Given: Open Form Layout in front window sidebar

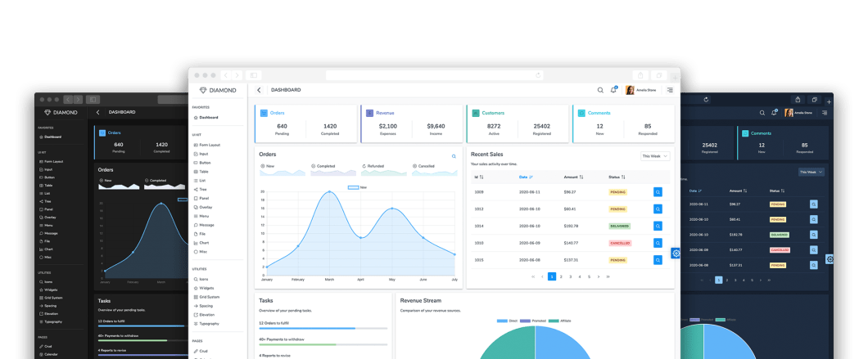Looking at the screenshot, I should (207, 145).
